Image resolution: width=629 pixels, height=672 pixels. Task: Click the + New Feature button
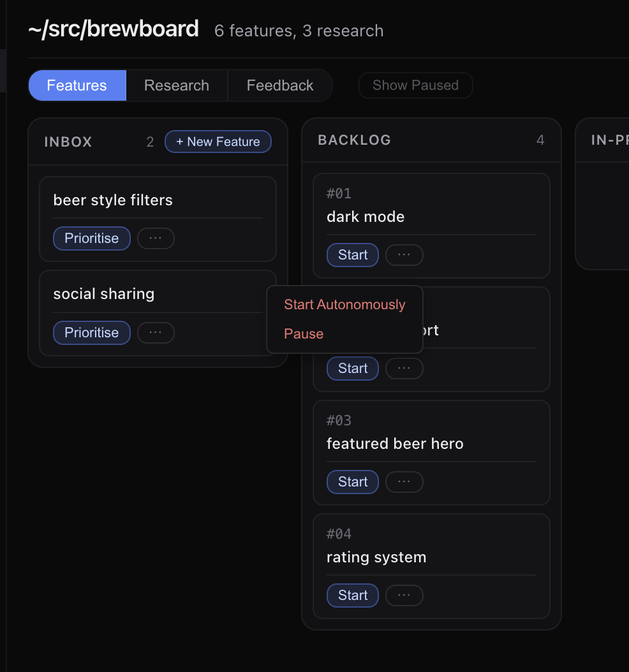click(218, 142)
